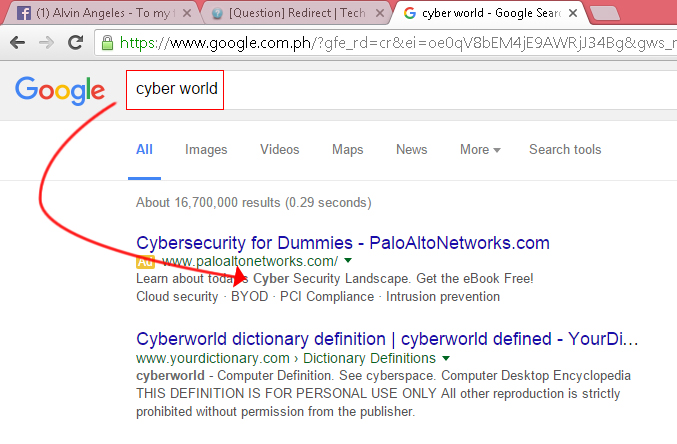Click the browser Forward arrow

point(46,42)
